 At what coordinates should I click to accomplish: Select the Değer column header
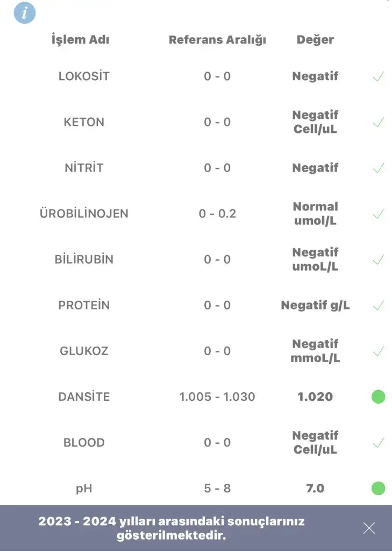click(315, 40)
